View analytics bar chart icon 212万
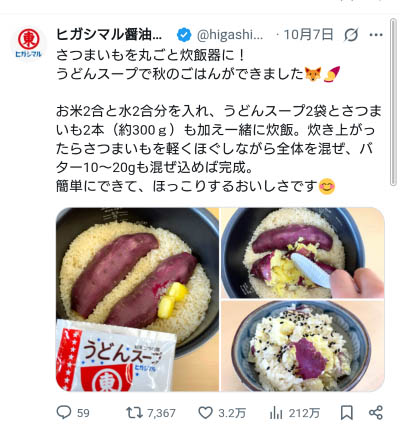 [276, 413]
